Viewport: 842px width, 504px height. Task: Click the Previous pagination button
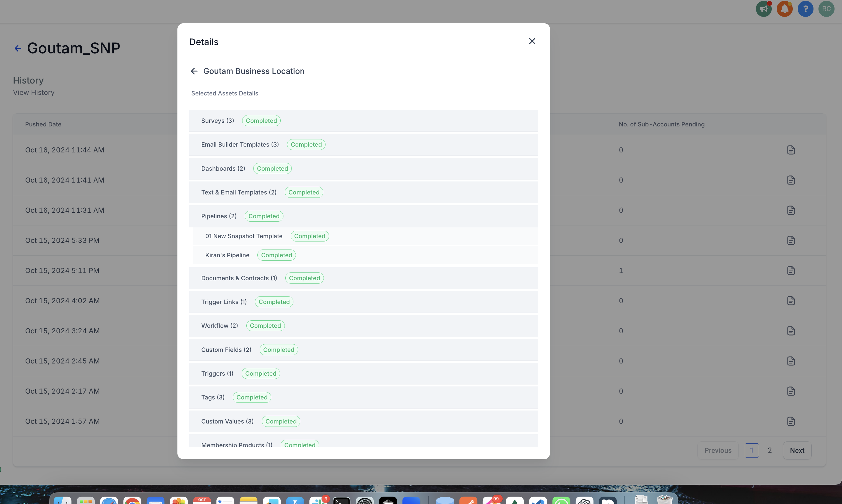[718, 450]
